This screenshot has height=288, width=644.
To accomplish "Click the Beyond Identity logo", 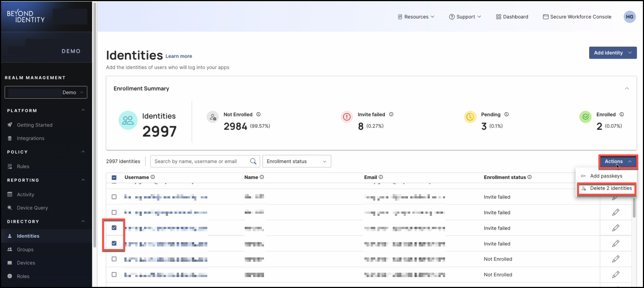I will [x=26, y=16].
